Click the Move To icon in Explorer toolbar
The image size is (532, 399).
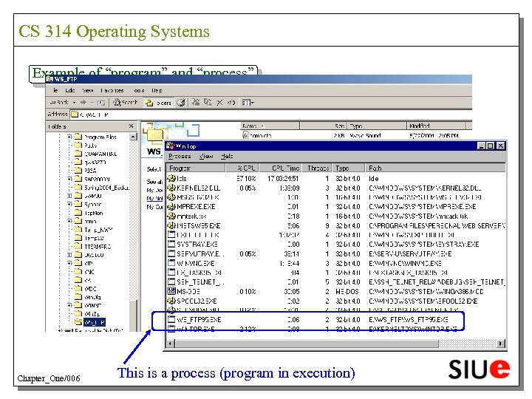(196, 102)
